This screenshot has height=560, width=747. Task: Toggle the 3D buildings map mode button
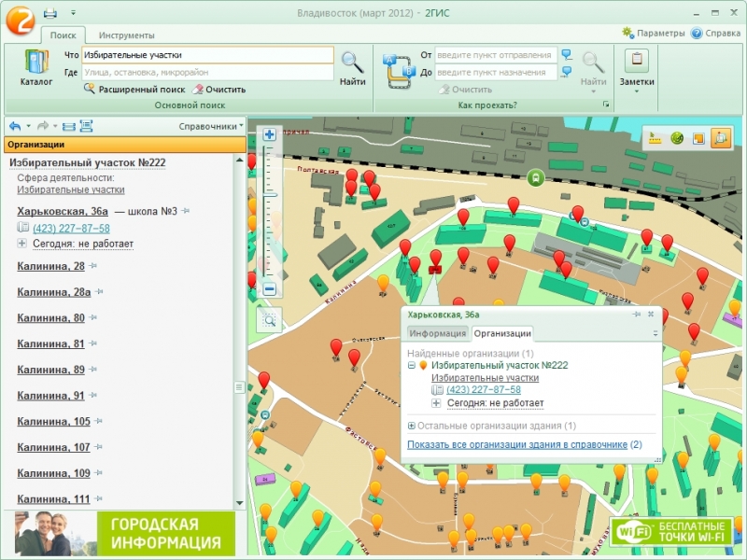(x=720, y=138)
